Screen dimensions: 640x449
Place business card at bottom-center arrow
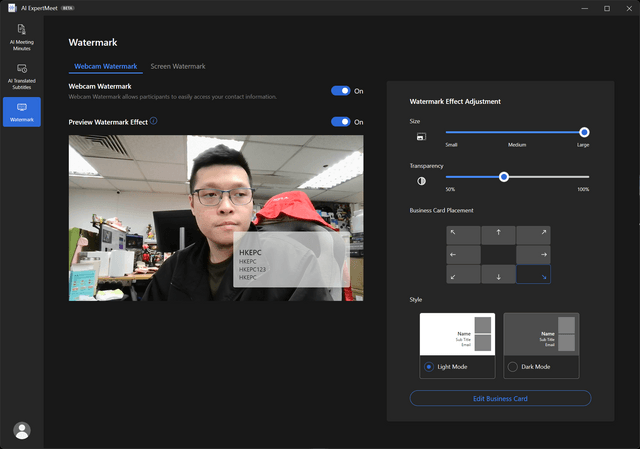[498, 274]
